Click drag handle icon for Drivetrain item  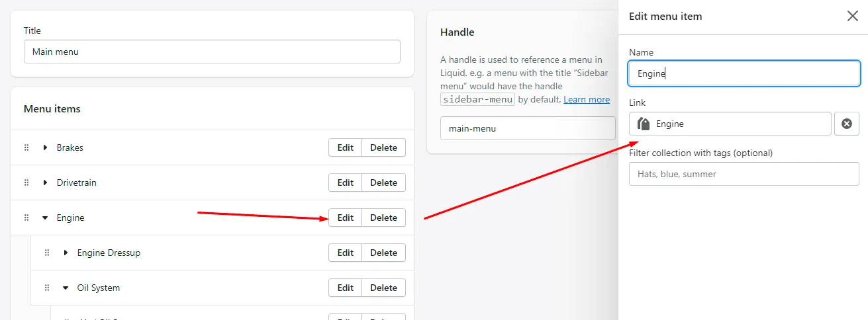click(x=26, y=182)
